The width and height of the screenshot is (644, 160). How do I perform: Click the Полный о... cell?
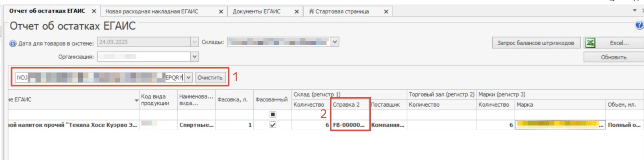coord(625,125)
